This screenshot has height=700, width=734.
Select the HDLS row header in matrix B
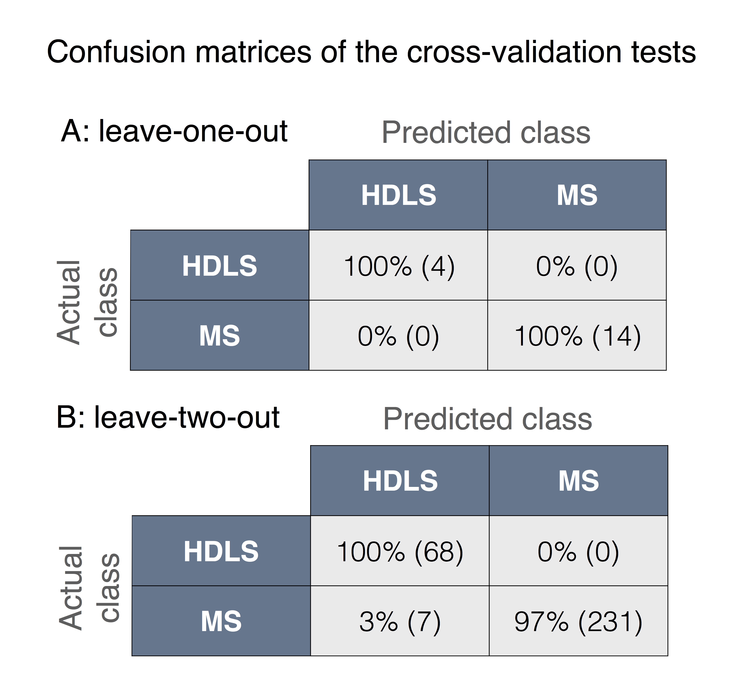(221, 551)
